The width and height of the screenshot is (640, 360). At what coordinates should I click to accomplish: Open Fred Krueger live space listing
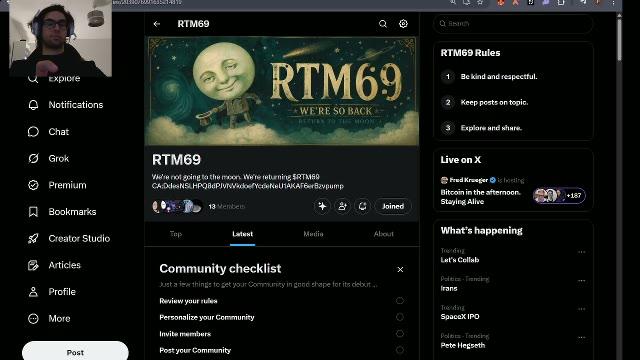(x=513, y=191)
